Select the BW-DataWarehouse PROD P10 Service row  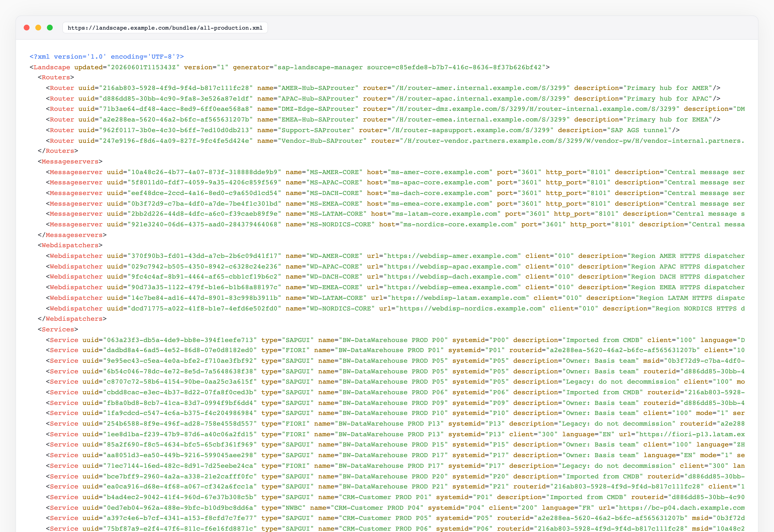tap(395, 413)
